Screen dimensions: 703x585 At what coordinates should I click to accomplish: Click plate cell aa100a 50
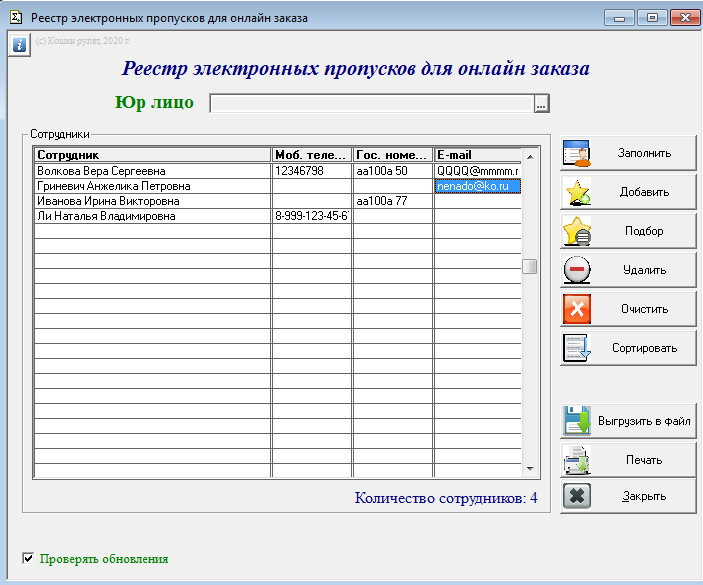pos(392,171)
